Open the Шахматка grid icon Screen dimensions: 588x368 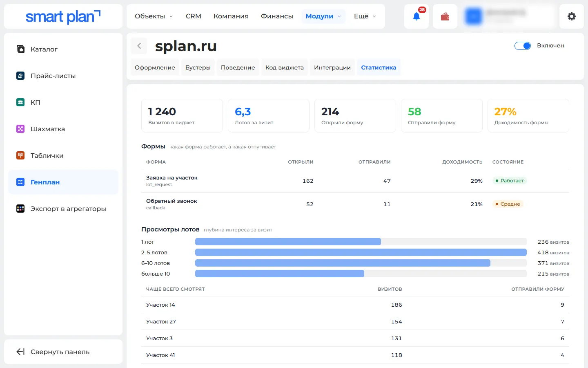click(x=20, y=129)
